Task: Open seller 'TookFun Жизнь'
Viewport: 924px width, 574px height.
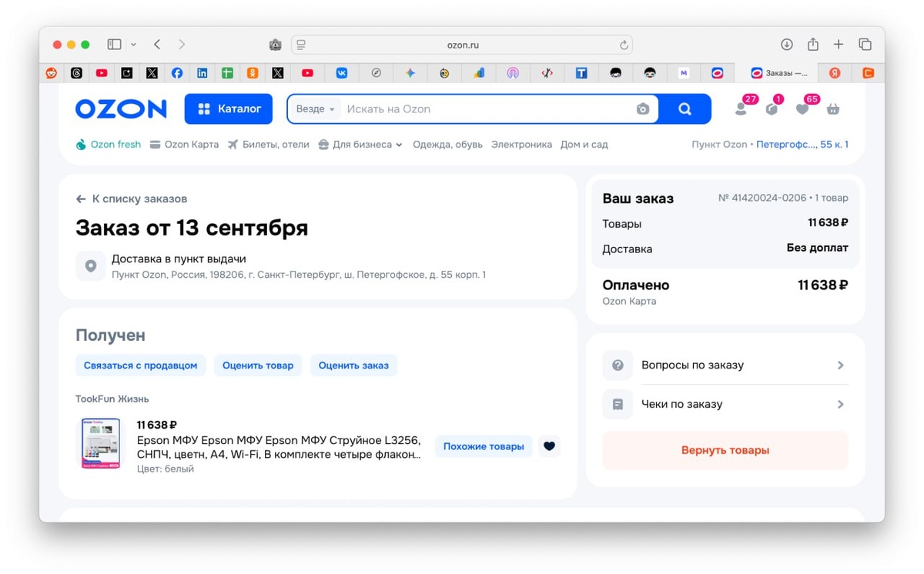Action: pos(112,399)
